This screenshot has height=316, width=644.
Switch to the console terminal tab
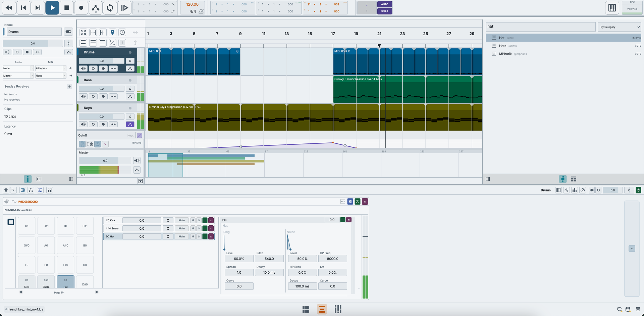39,179
